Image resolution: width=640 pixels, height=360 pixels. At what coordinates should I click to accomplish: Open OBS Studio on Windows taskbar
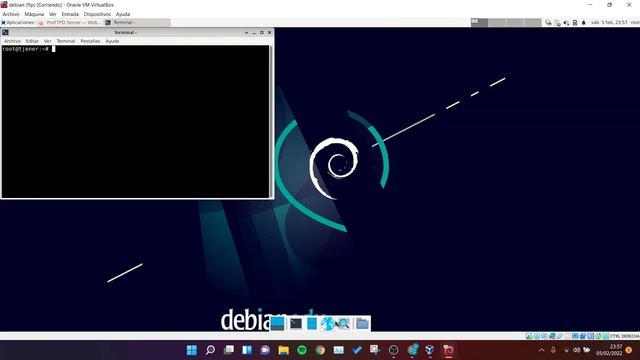[x=393, y=350]
